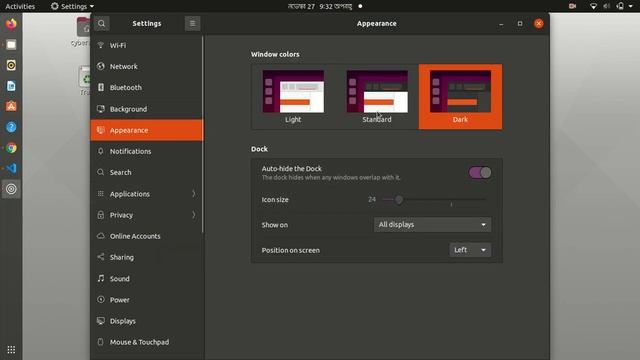Screen dimensions: 640x360
Task: Click the Activities button
Action: tap(20, 6)
